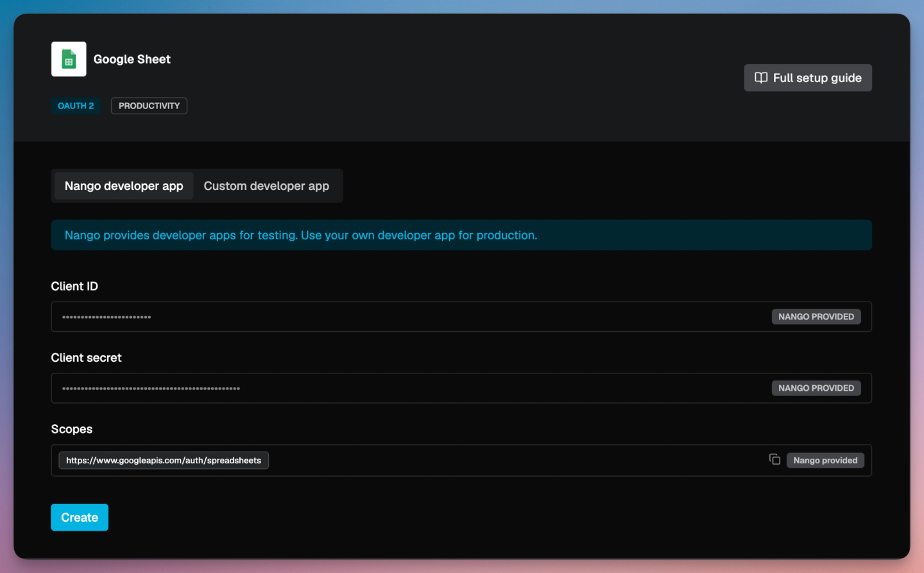
Task: Open the Full setup guide
Action: (808, 78)
